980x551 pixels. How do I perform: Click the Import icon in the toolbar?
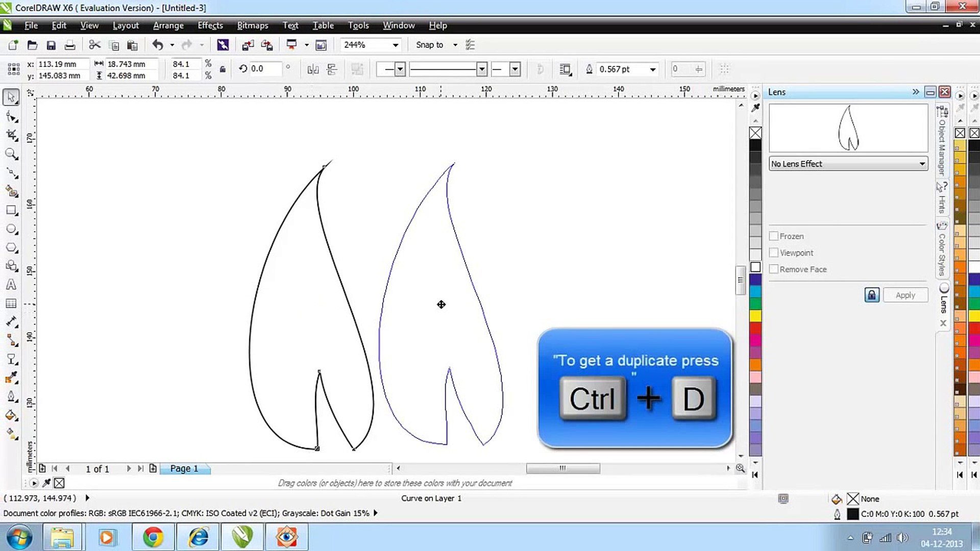pyautogui.click(x=248, y=45)
